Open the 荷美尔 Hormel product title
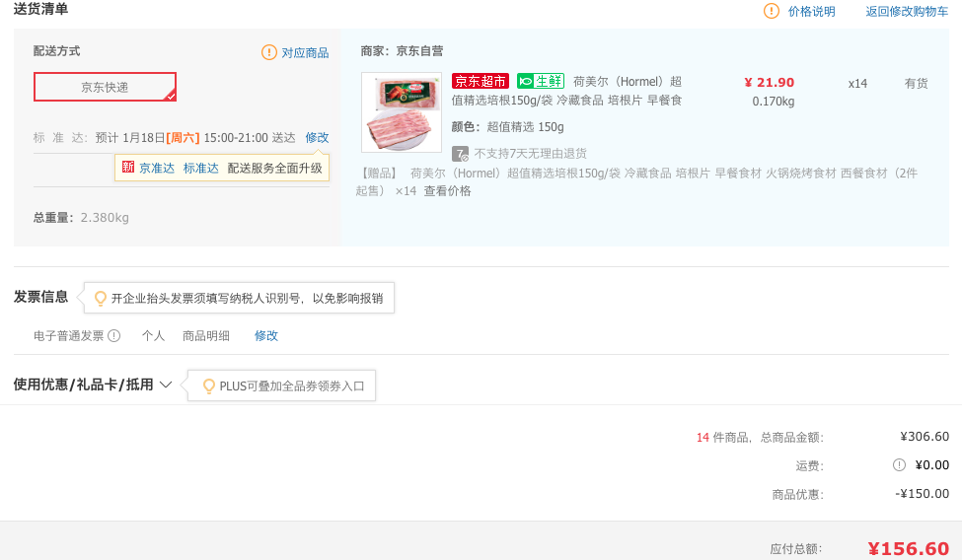The height and width of the screenshot is (560, 962). 567,91
